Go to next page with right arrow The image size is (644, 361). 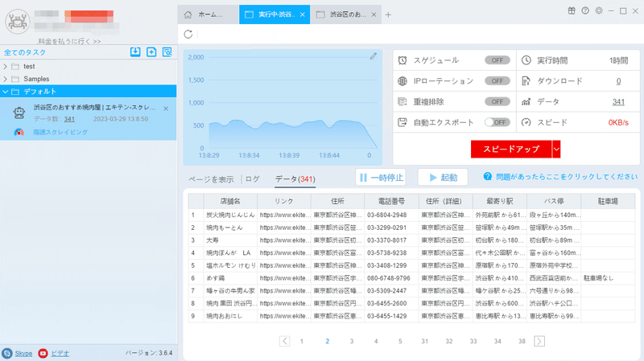click(x=539, y=341)
